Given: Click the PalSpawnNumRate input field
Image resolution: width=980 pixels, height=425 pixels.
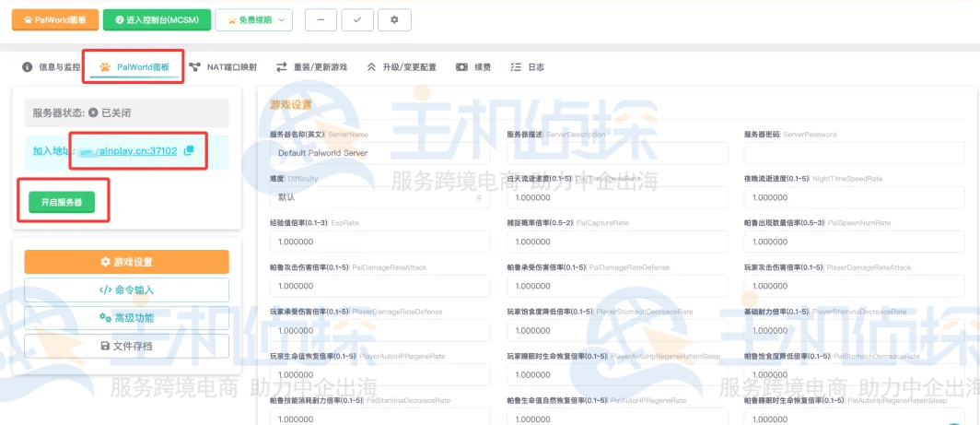Looking at the screenshot, I should [x=855, y=242].
